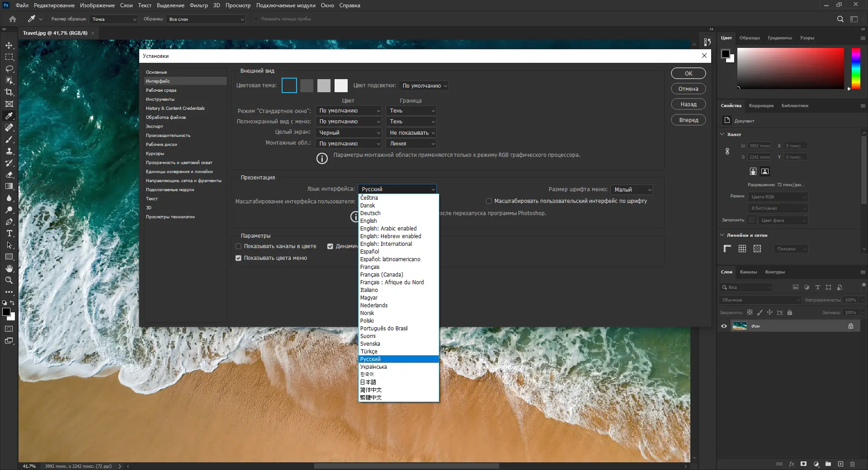Image resolution: width=868 pixels, height=470 pixels.
Task: Select Производительность in preferences list
Action: (x=168, y=136)
